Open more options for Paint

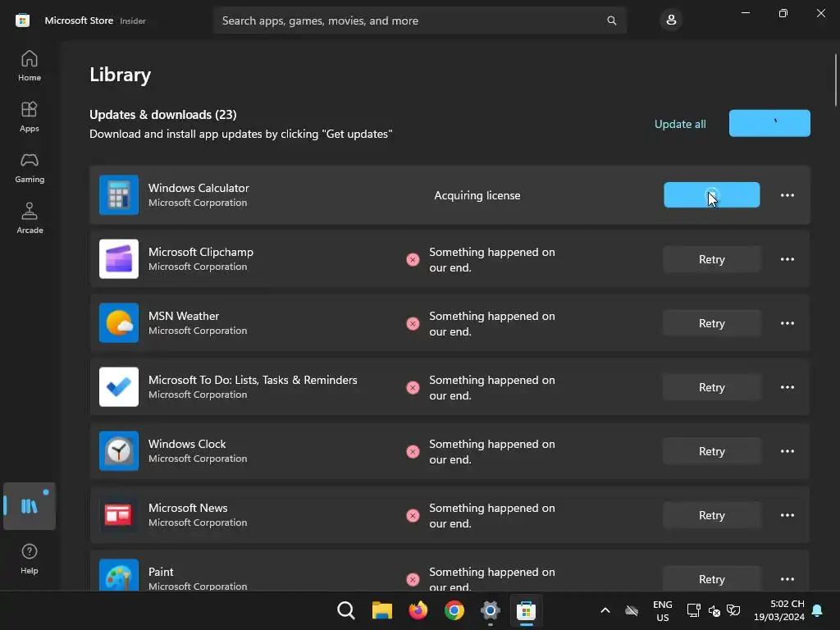tap(787, 579)
